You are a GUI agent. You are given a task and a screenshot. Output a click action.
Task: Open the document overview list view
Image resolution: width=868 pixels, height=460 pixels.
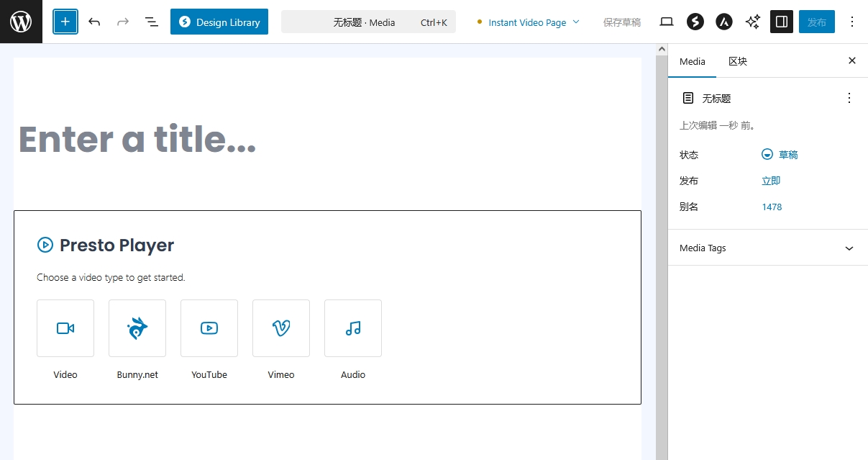[152, 22]
